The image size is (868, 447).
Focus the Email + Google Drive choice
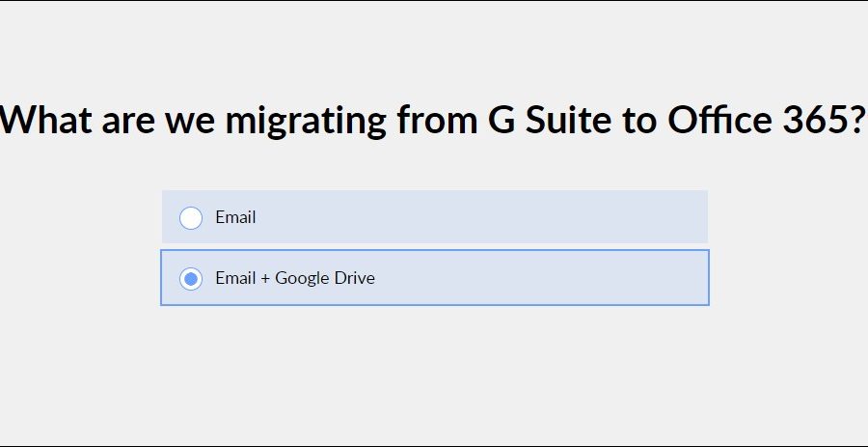(x=191, y=279)
